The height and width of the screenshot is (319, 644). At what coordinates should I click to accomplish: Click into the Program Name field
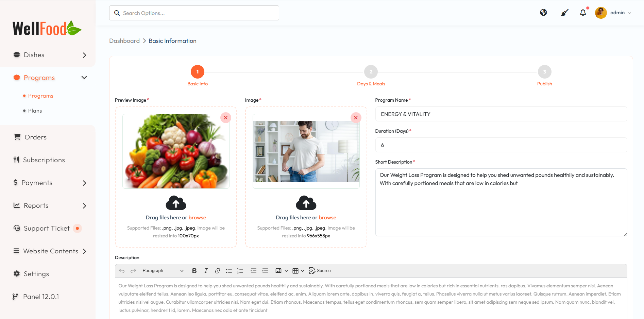click(x=501, y=114)
